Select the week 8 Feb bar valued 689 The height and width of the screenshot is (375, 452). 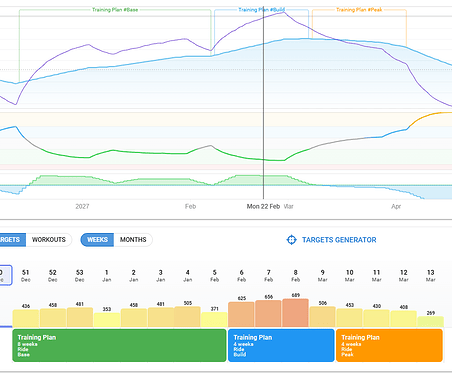coord(296,313)
